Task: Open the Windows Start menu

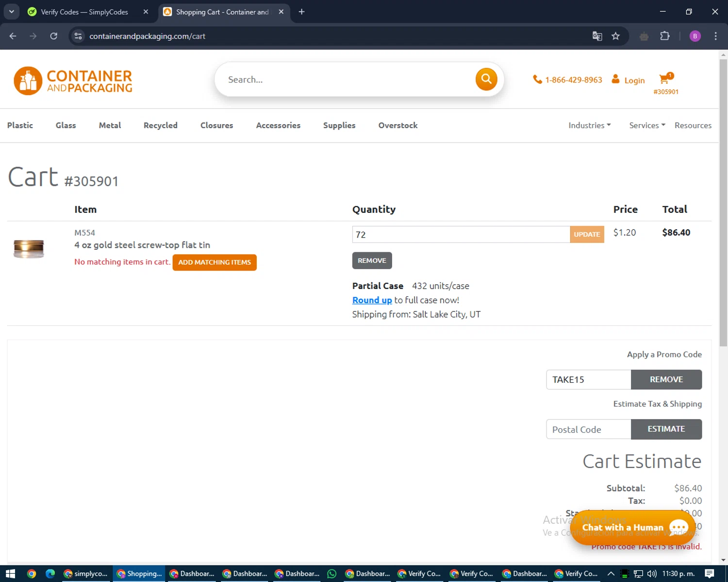Action: [10, 574]
